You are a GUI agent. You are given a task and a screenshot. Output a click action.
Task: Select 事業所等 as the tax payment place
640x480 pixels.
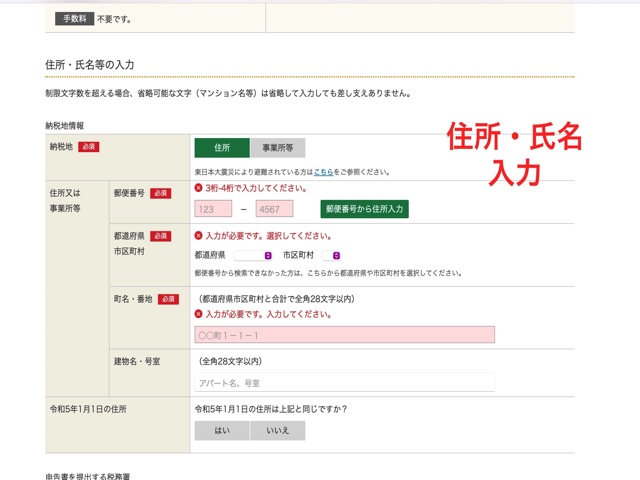click(277, 148)
